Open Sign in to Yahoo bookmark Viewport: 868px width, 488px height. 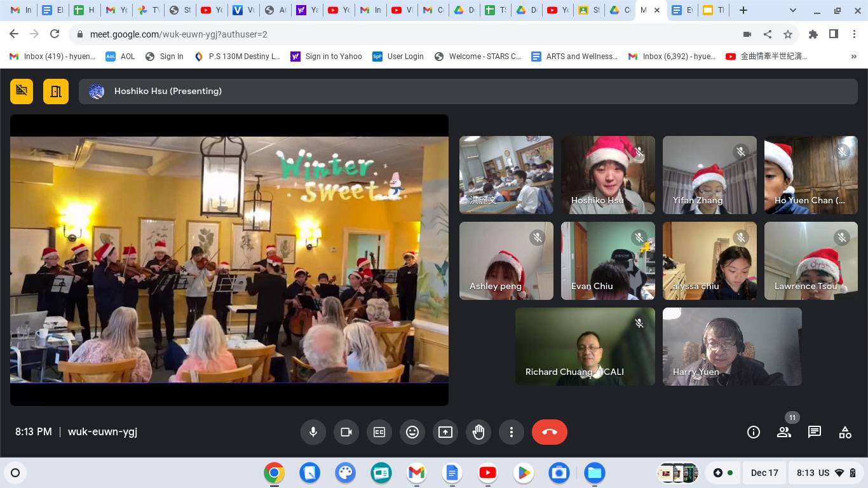(326, 57)
